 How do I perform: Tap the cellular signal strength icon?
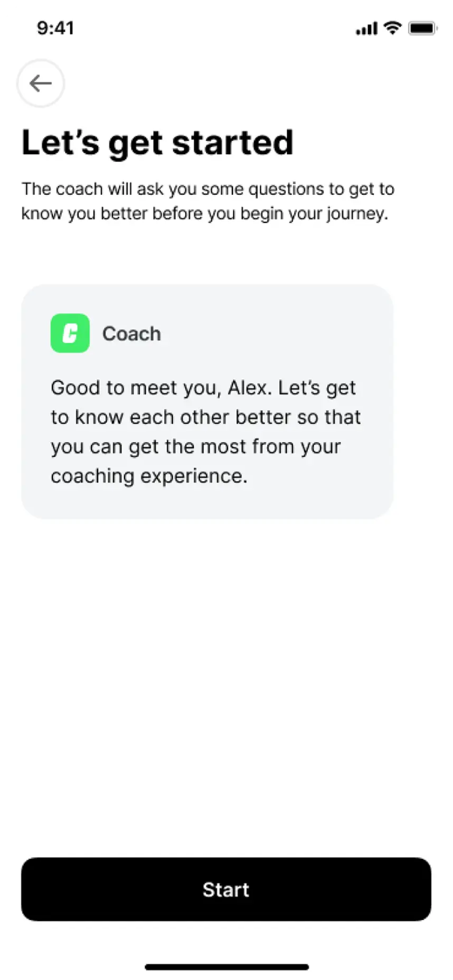pyautogui.click(x=366, y=29)
